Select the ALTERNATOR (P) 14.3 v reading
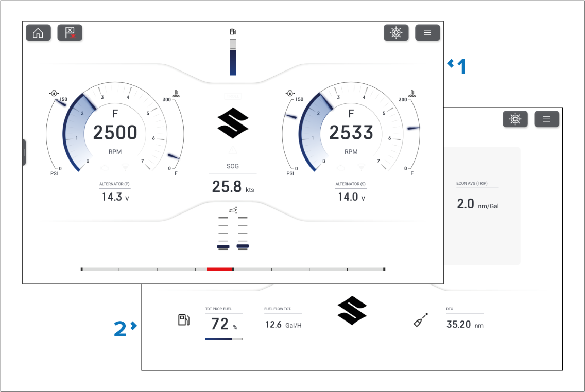Screen dimensions: 585x392 point(115,197)
